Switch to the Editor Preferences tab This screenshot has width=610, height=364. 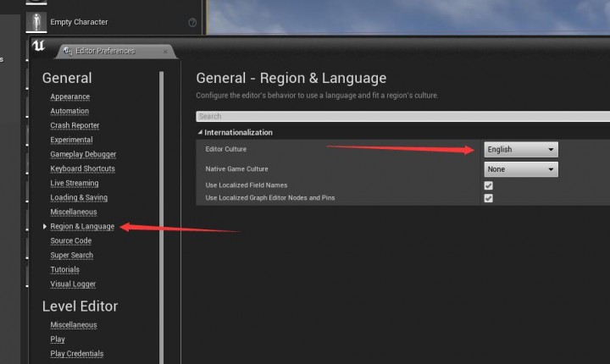tap(103, 51)
